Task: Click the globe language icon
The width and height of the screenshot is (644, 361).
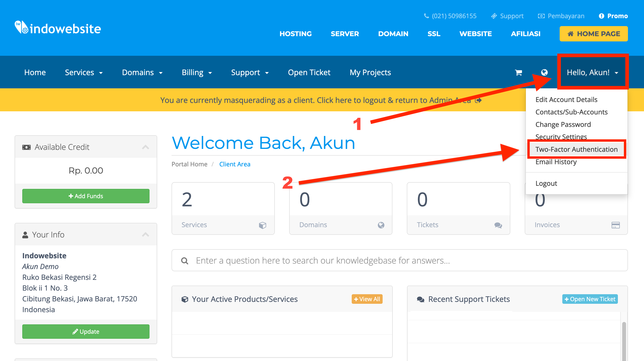Action: pos(544,73)
